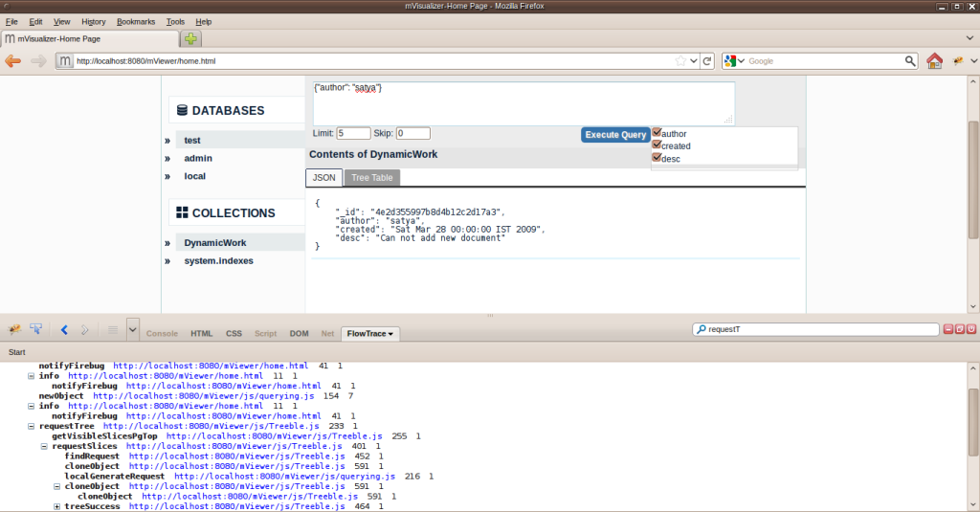Screen dimensions: 980x512
Task: Open the Help menu
Action: pyautogui.click(x=204, y=21)
